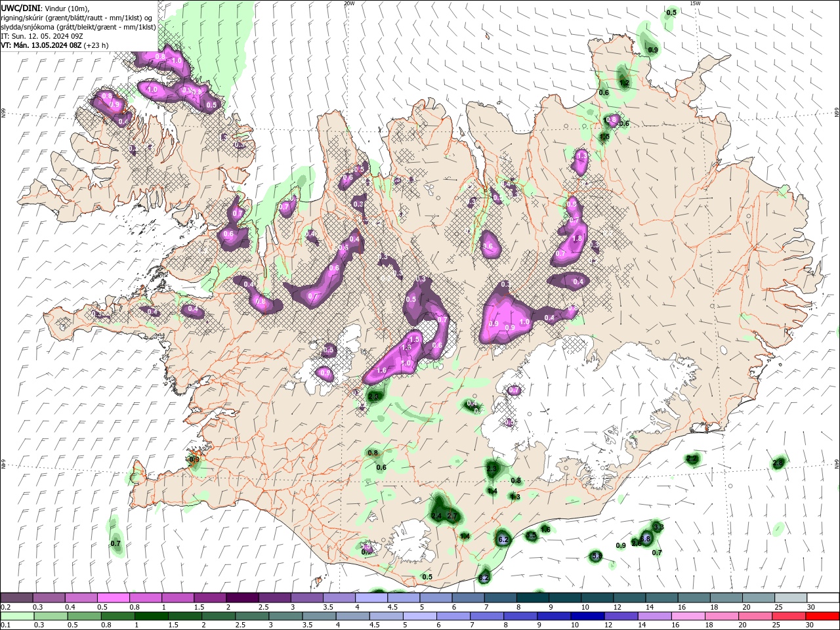The width and height of the screenshot is (840, 630).
Task: Click the 3.3 rain value offshore south
Action: [x=659, y=527]
